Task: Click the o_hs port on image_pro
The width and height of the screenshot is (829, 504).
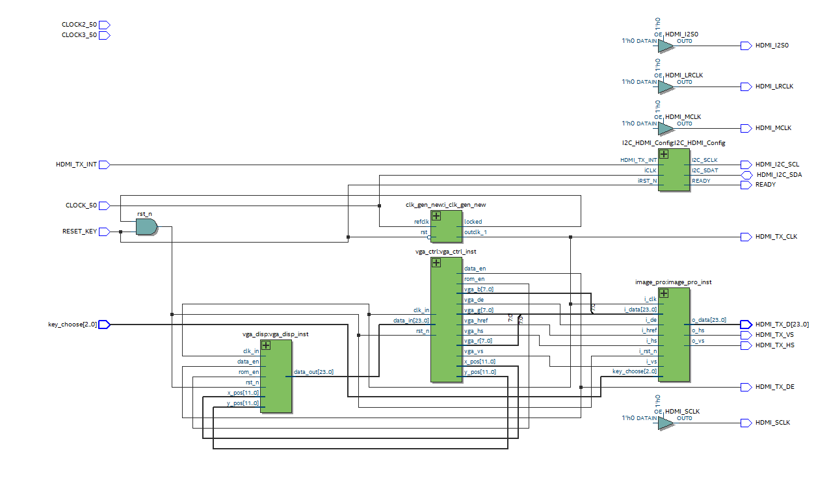Action: coord(698,330)
